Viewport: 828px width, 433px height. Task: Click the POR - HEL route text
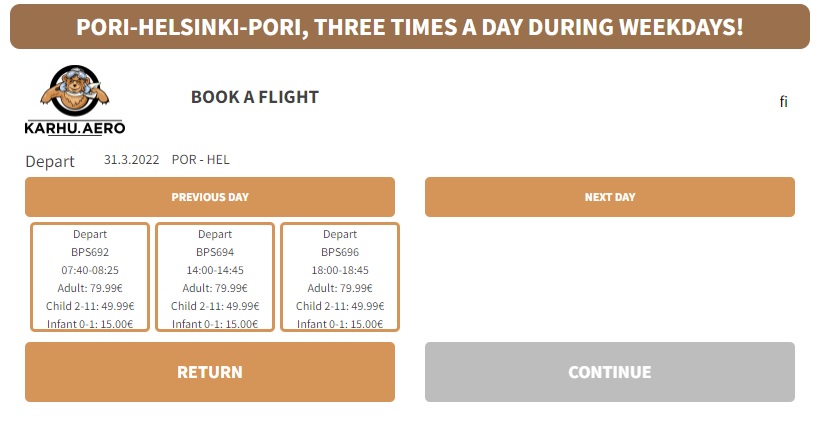201,160
